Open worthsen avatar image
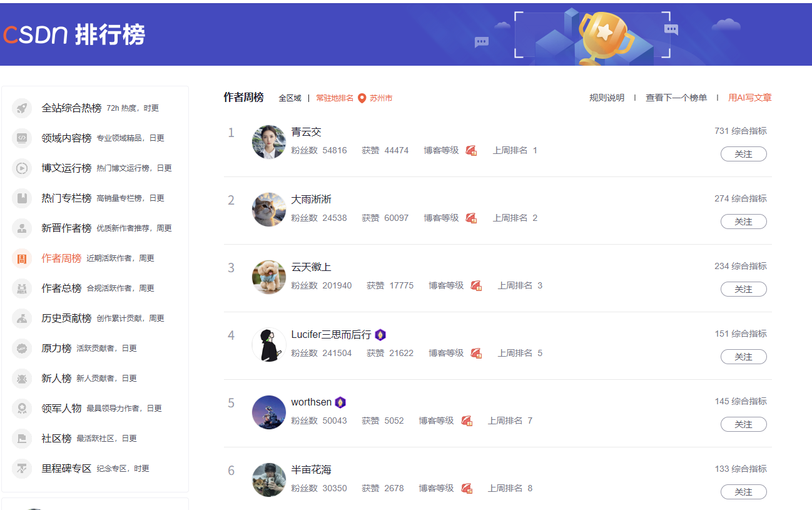This screenshot has width=812, height=510. tap(269, 412)
